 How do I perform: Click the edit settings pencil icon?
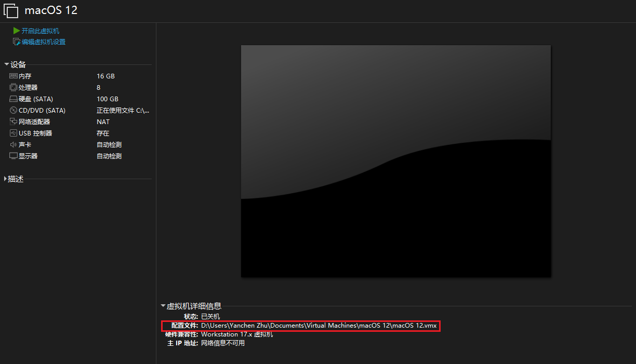pos(17,42)
